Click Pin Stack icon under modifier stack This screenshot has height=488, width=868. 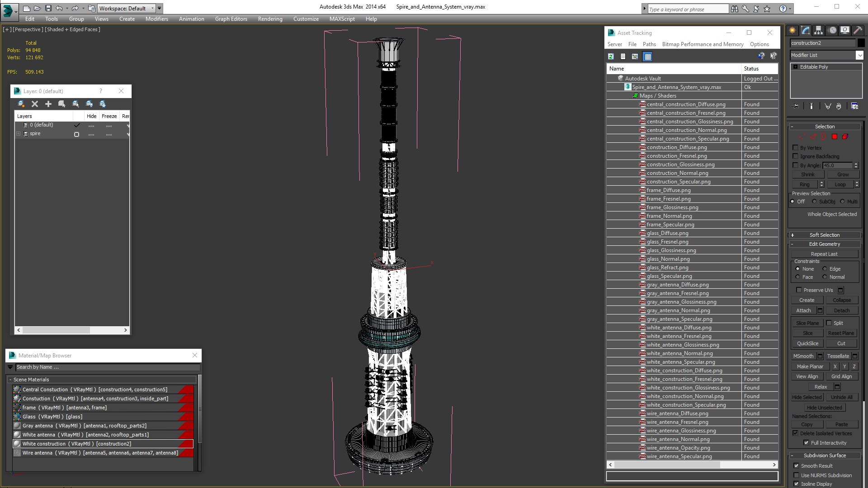tap(796, 106)
